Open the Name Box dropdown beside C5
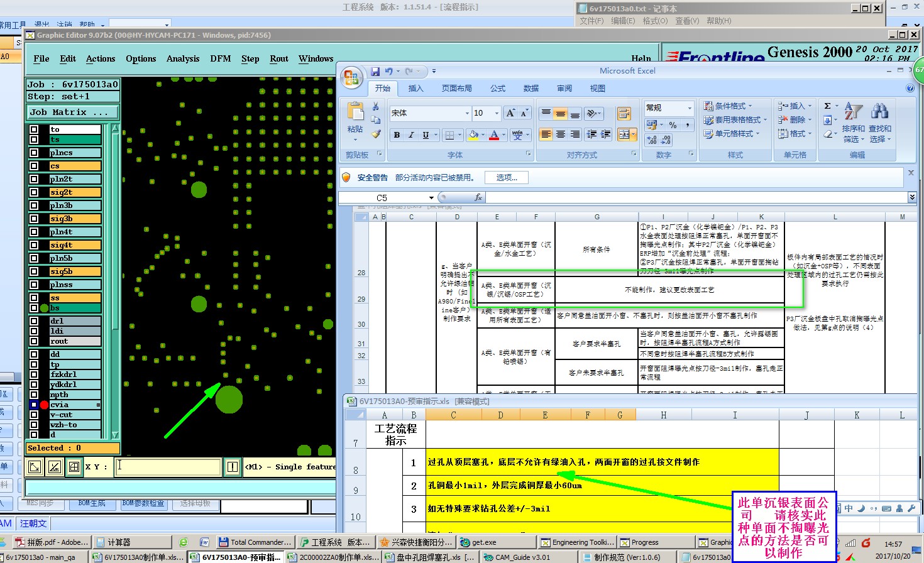924x563 pixels. [431, 198]
